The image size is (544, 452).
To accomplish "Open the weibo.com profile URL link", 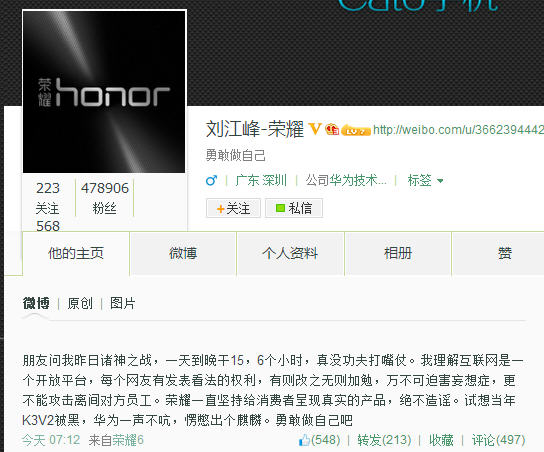I will pyautogui.click(x=458, y=130).
